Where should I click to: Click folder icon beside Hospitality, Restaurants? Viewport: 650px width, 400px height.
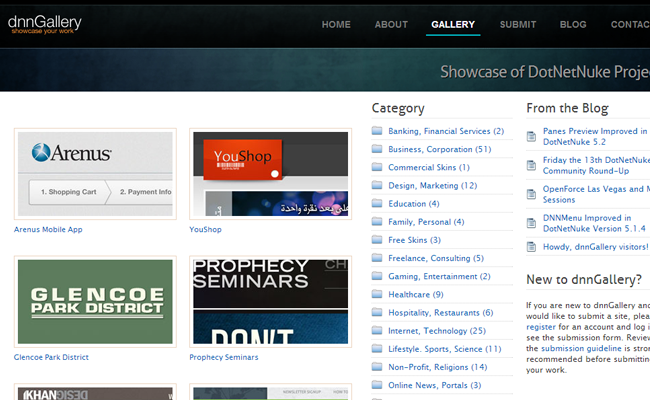coord(377,313)
